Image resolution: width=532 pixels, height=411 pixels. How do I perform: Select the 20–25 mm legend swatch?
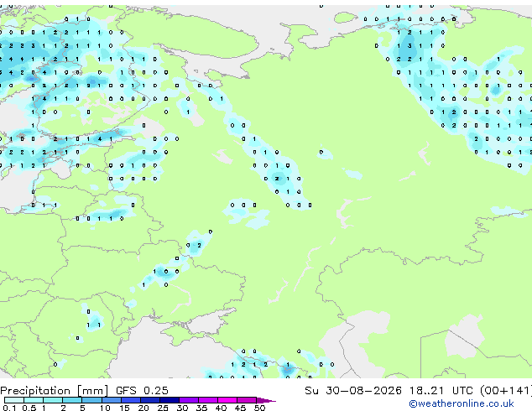149,400
